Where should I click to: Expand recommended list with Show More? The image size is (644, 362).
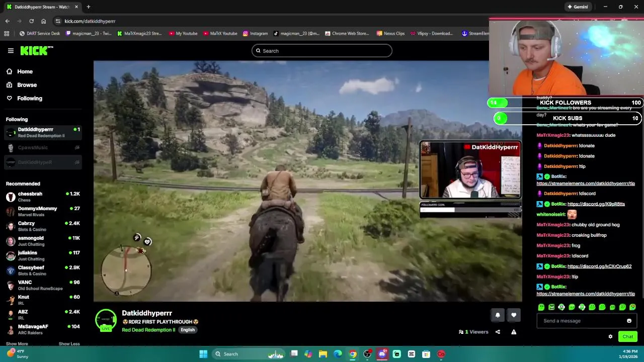point(17,344)
